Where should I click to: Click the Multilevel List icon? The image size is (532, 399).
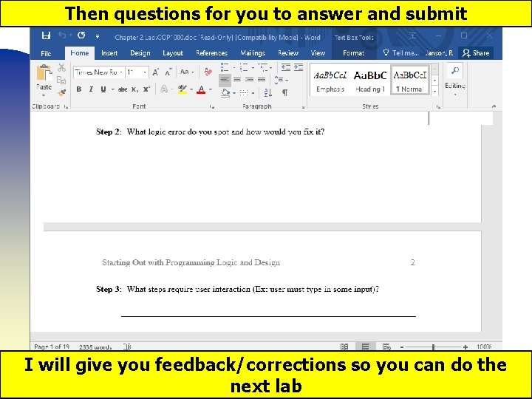[x=262, y=67]
